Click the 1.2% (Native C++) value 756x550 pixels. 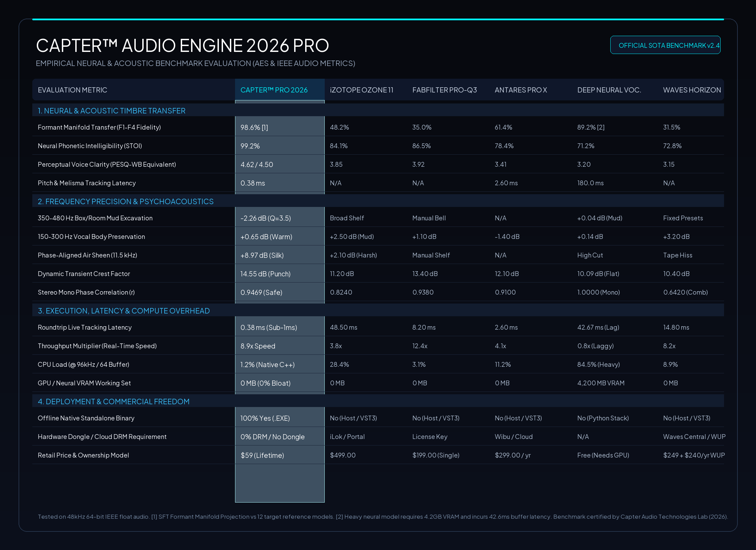tap(268, 364)
